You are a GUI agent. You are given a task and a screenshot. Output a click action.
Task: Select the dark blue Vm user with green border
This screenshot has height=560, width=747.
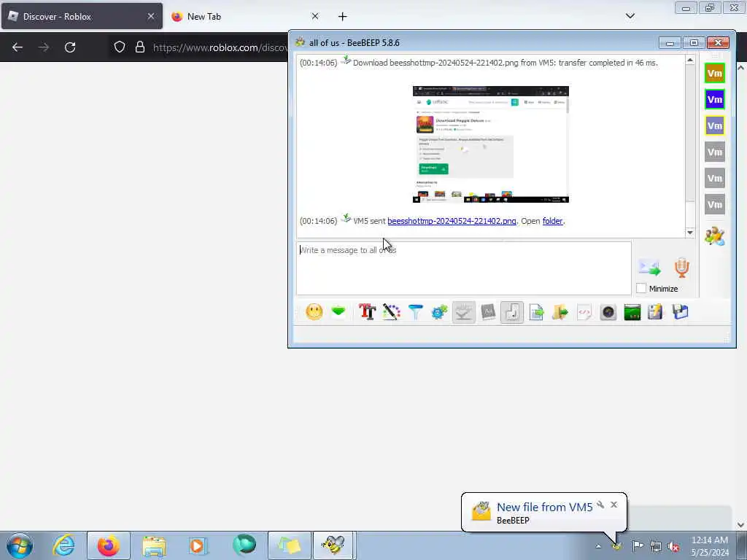pyautogui.click(x=715, y=99)
